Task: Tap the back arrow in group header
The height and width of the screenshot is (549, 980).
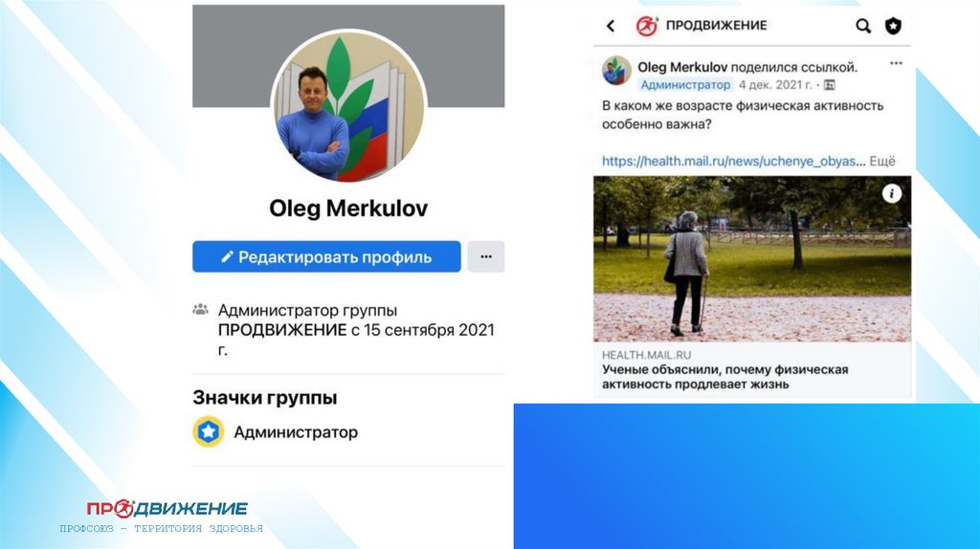Action: click(611, 26)
